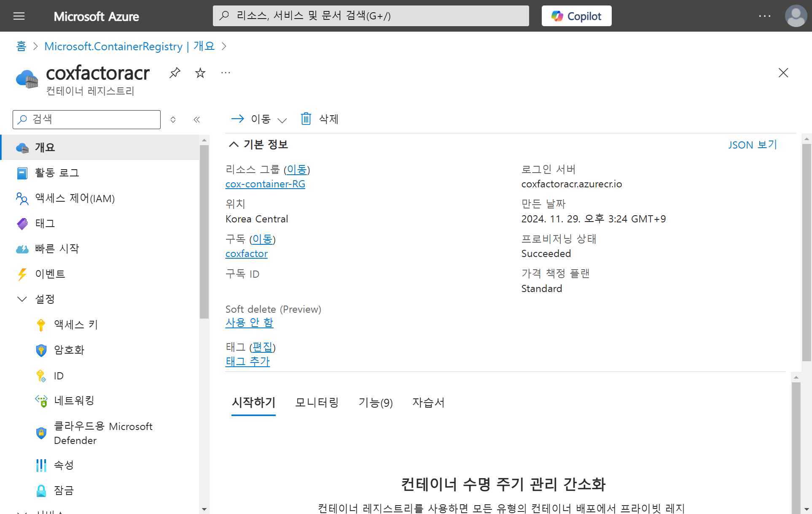Expand or collapse all sidebar groups
Screen dimensions: 812x514
tap(173, 119)
